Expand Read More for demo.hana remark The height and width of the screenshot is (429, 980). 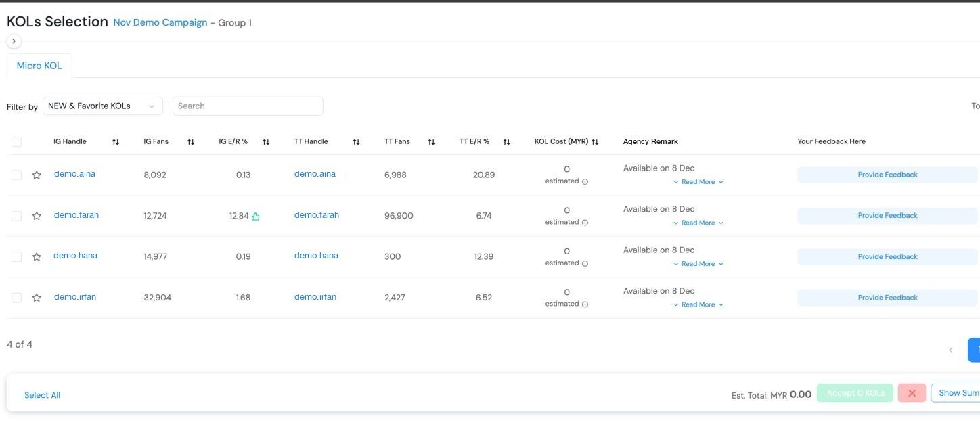pyautogui.click(x=698, y=264)
